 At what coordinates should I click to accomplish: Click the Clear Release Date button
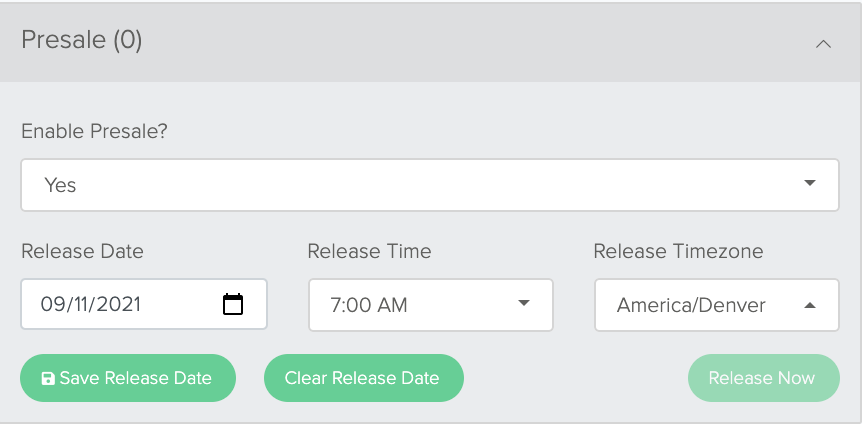[364, 378]
